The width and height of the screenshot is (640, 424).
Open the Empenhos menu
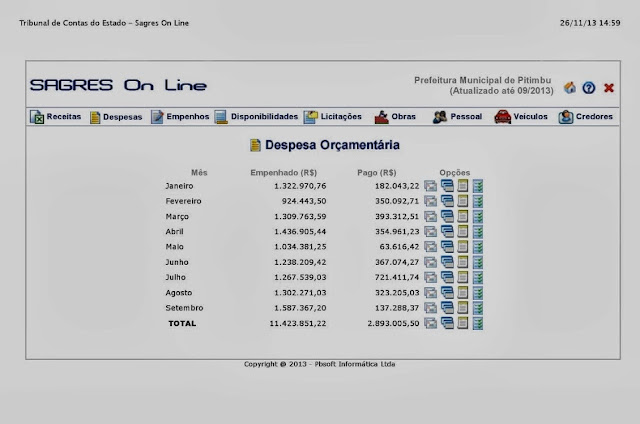(x=180, y=117)
